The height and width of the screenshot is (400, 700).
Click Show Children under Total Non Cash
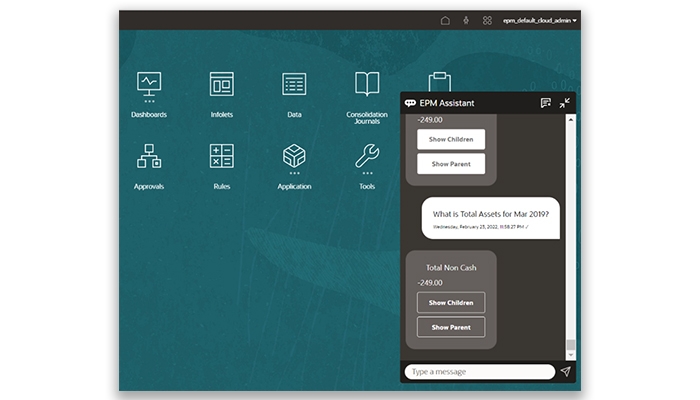(x=451, y=302)
